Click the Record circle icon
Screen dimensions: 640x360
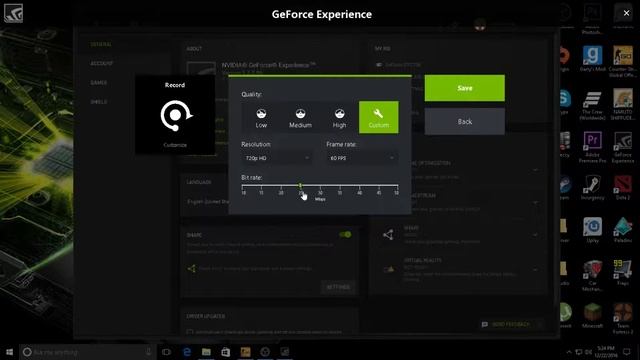[176, 116]
